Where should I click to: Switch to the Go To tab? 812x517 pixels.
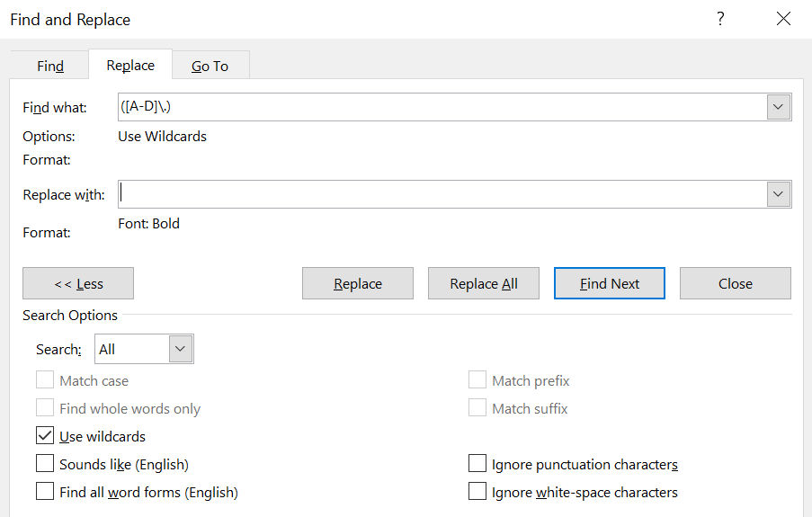[210, 66]
